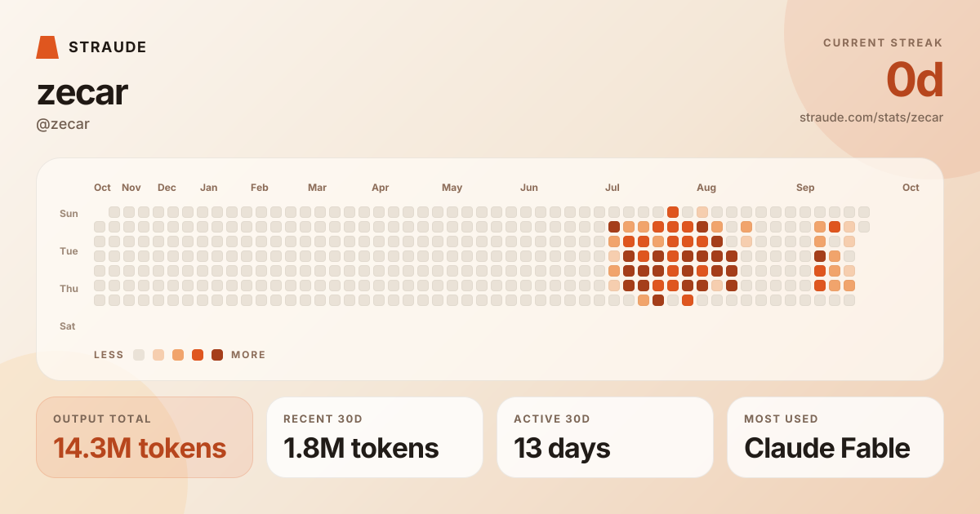Click the Straude orange logo icon
Viewport: 980px width, 514px height.
(x=47, y=47)
